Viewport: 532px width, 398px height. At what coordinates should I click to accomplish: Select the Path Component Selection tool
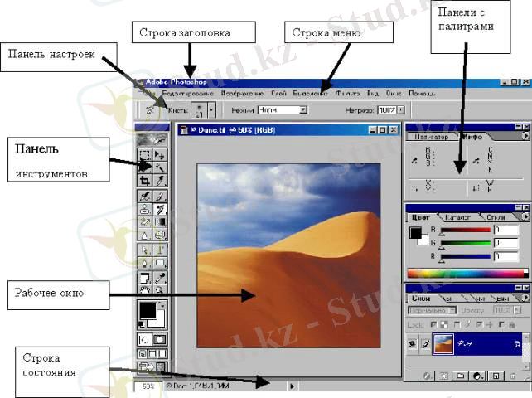(145, 250)
